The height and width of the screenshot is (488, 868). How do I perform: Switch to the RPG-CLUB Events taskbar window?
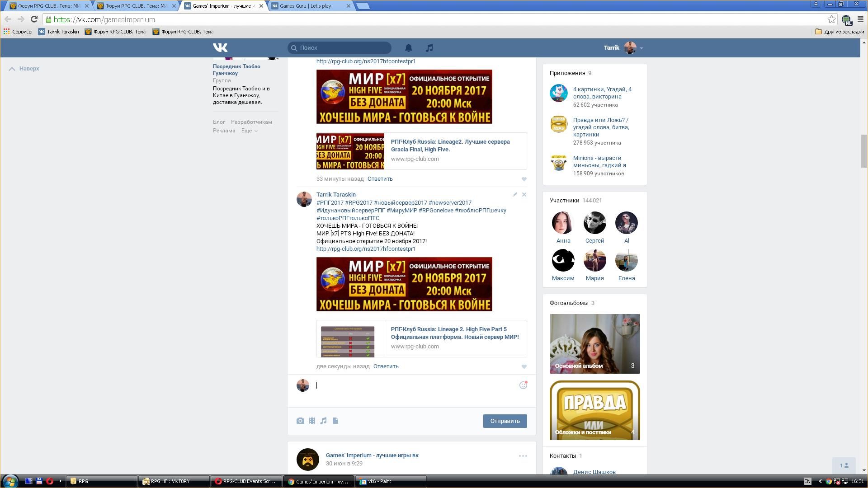pyautogui.click(x=246, y=481)
